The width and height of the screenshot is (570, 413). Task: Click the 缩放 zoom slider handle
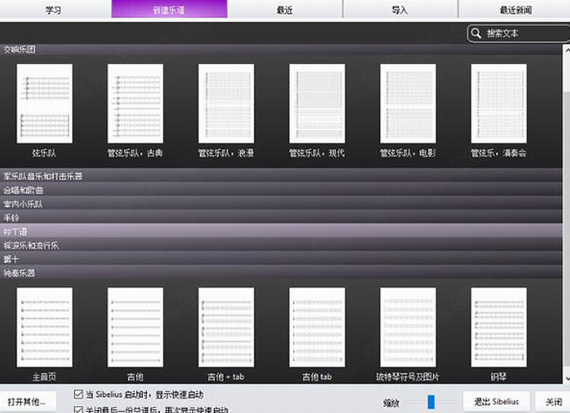click(x=431, y=402)
